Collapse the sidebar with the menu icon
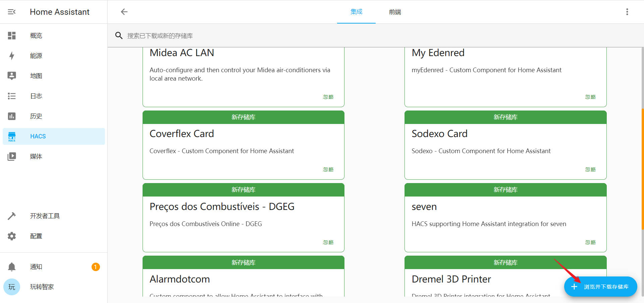The height and width of the screenshot is (303, 644). [x=12, y=12]
